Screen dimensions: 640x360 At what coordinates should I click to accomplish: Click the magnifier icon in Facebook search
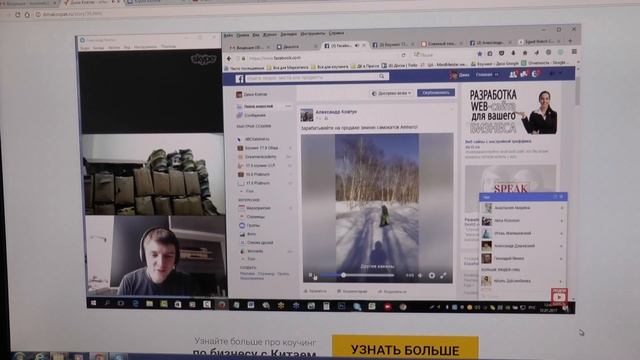[x=382, y=76]
